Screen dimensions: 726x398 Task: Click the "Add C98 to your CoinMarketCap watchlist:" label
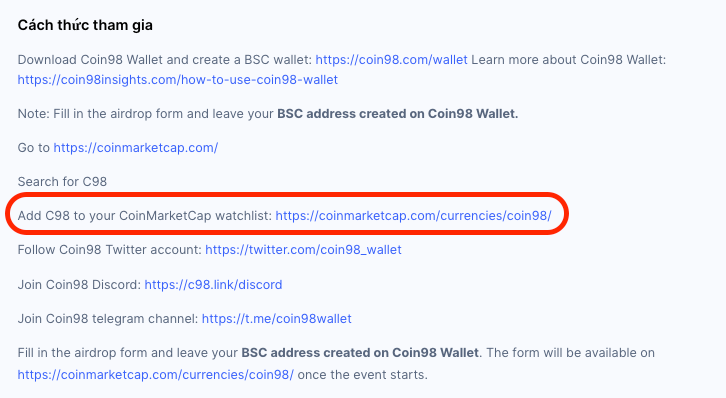[144, 216]
